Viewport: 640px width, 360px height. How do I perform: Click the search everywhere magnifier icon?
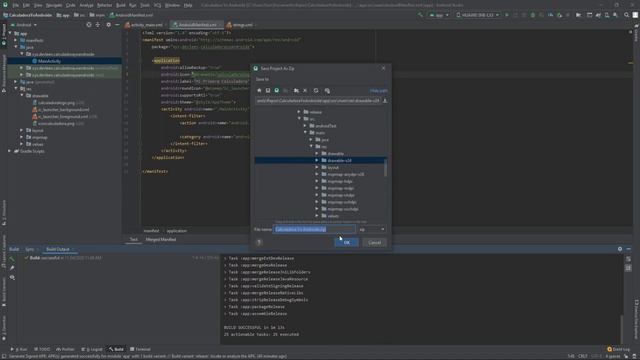coord(626,15)
